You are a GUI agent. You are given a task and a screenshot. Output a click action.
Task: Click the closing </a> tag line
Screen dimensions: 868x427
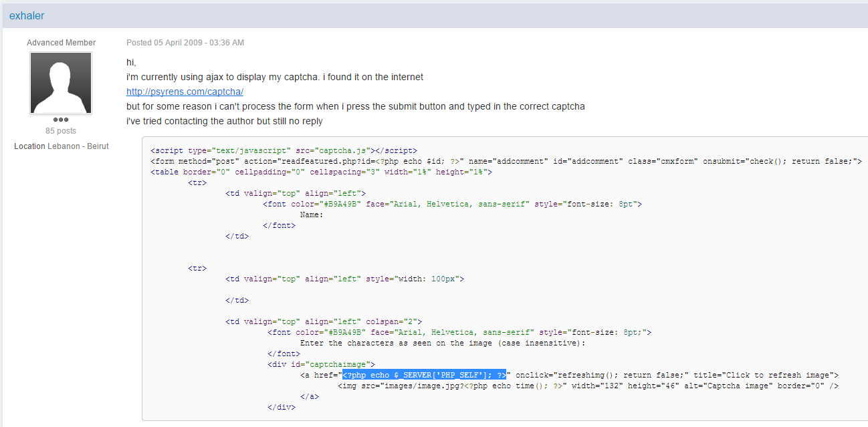310,396
